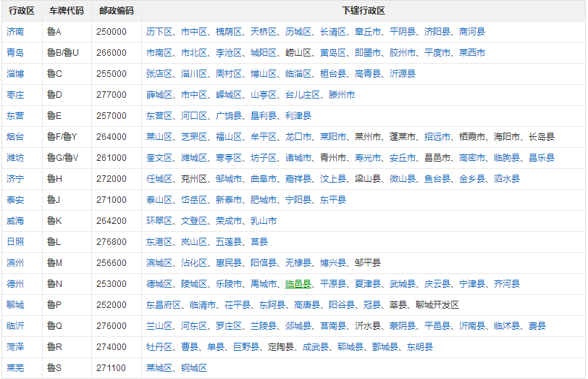
Task: Open 奎文区 district link
Action: pyautogui.click(x=159, y=158)
